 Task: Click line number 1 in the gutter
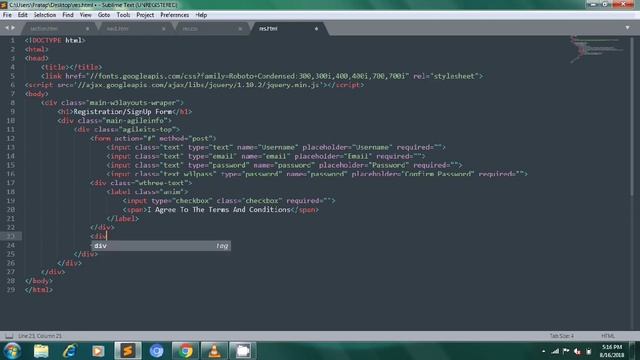point(12,40)
